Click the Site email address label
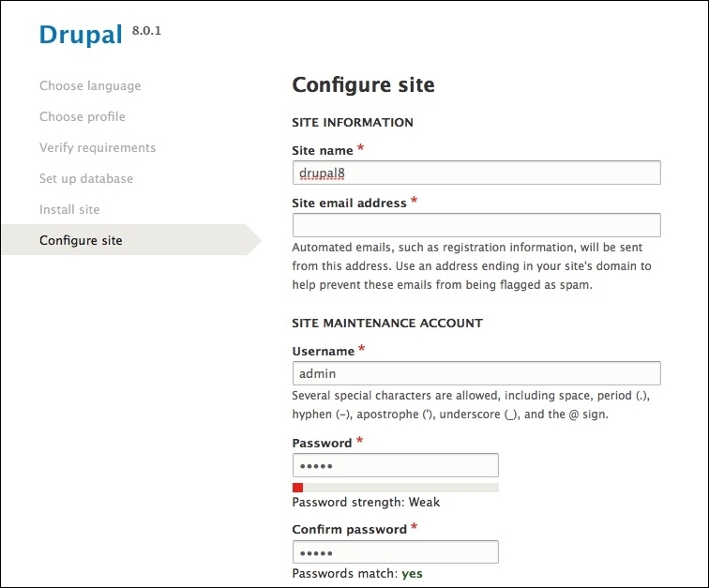This screenshot has height=588, width=709. (x=349, y=204)
